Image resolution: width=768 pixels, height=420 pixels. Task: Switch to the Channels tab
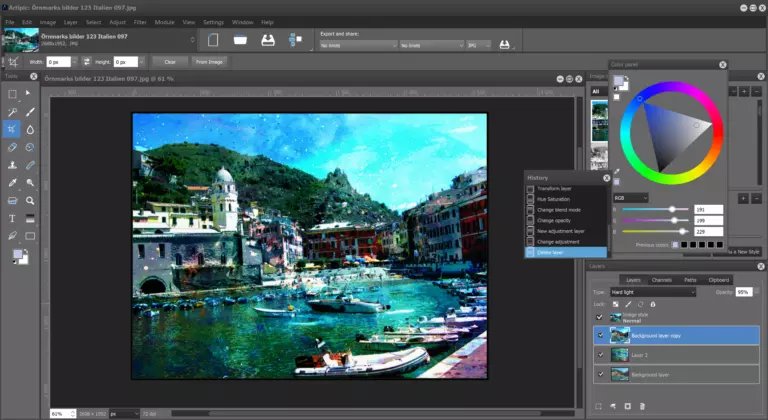(x=661, y=280)
